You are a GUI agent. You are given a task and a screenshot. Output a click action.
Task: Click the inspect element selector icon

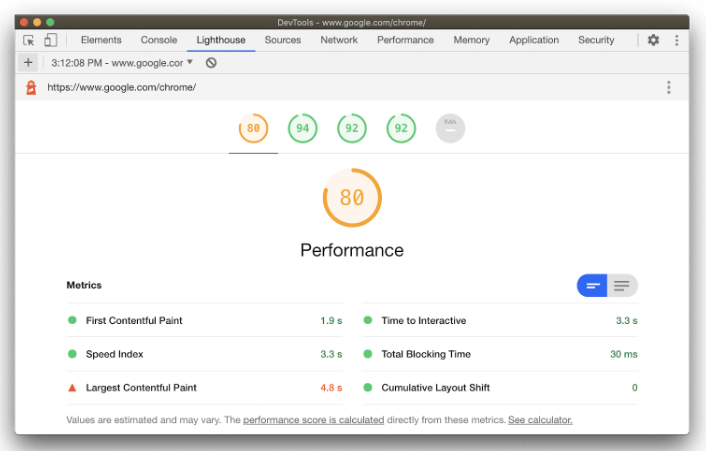(29, 40)
